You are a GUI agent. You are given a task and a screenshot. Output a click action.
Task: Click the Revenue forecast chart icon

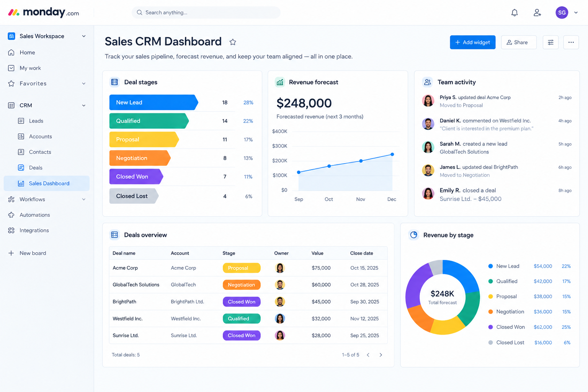[280, 82]
